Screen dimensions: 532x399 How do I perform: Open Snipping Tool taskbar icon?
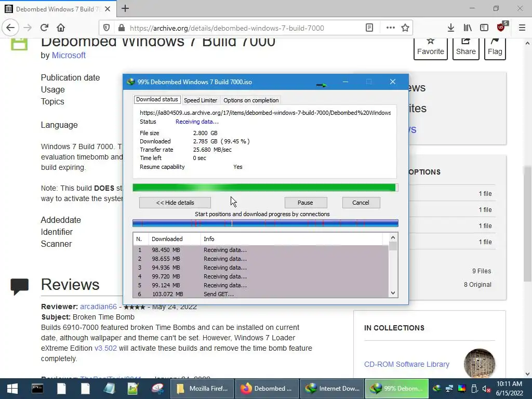pos(157,389)
